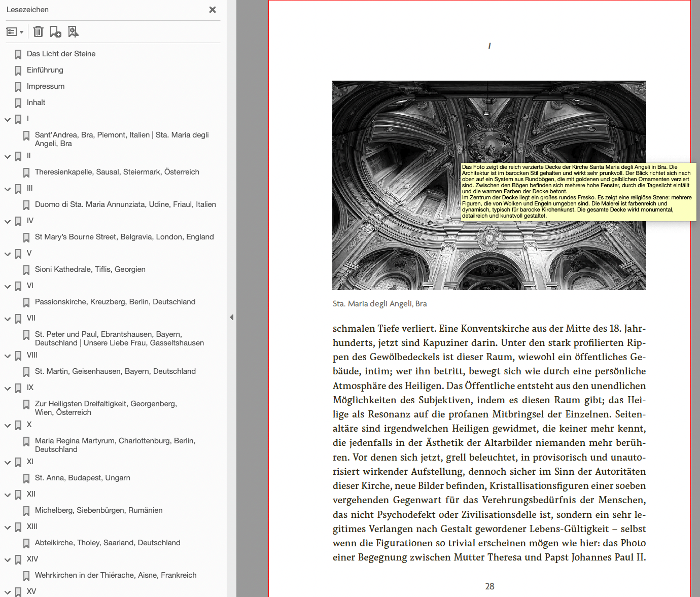This screenshot has height=597, width=700.
Task: Select bookmark Sant'Andrea, Bra, Piemont
Action: 122,139
